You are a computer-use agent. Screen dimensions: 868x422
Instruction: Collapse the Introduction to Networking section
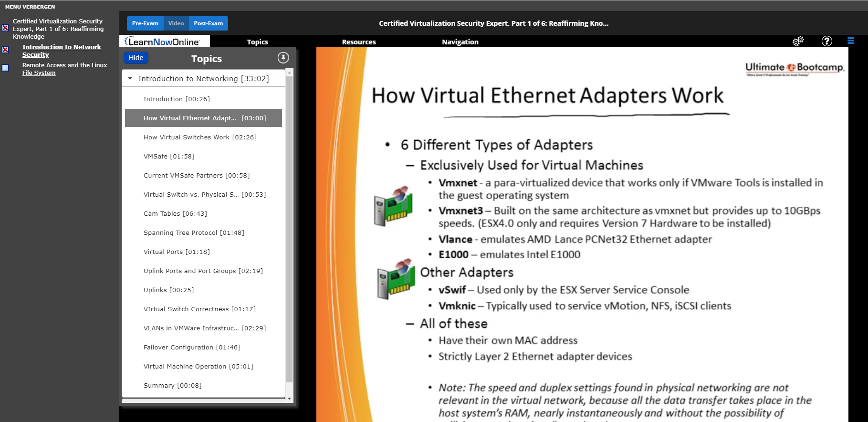coord(130,78)
